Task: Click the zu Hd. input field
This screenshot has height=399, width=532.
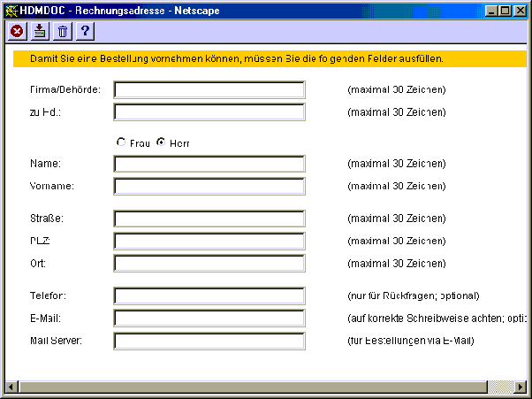Action: click(209, 112)
